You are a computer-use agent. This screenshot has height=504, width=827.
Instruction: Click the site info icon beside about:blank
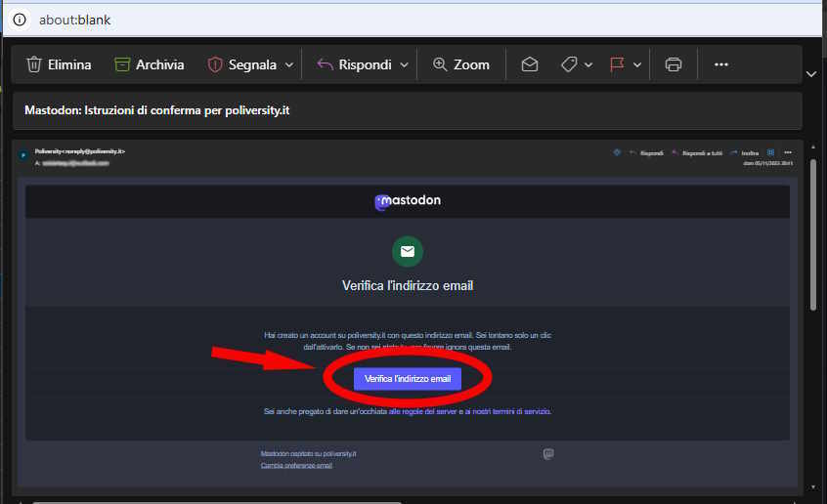click(20, 21)
